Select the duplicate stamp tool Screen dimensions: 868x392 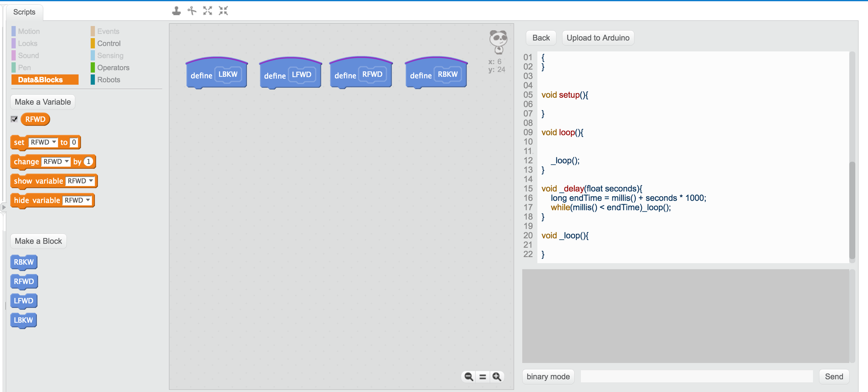pos(176,10)
